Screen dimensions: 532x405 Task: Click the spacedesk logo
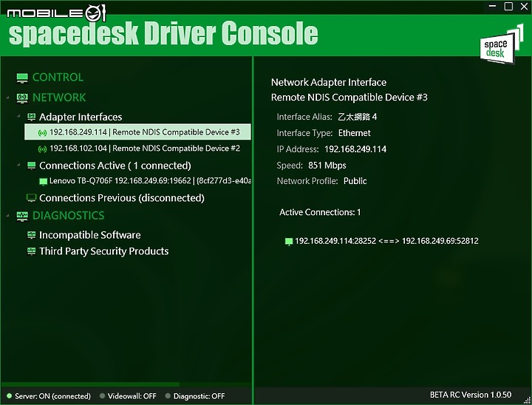(501, 45)
